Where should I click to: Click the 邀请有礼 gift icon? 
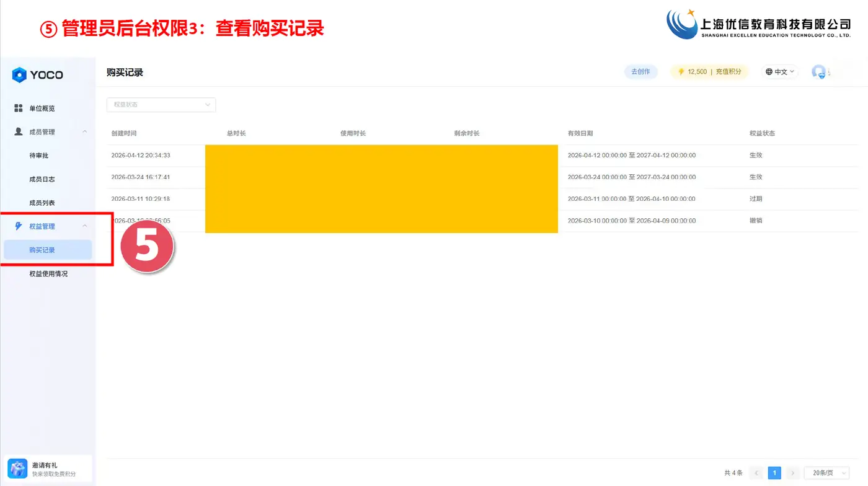point(17,469)
